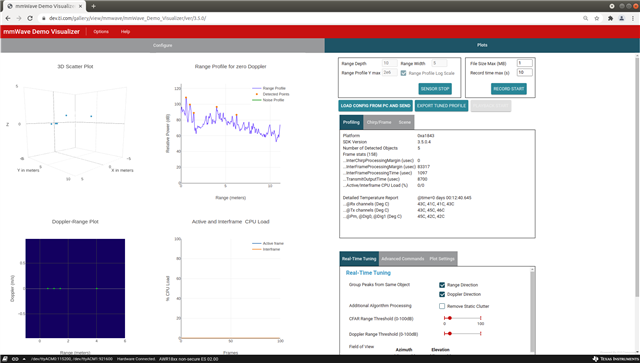
Task: Bookmark this page with the star icon
Action: pyautogui.click(x=597, y=18)
